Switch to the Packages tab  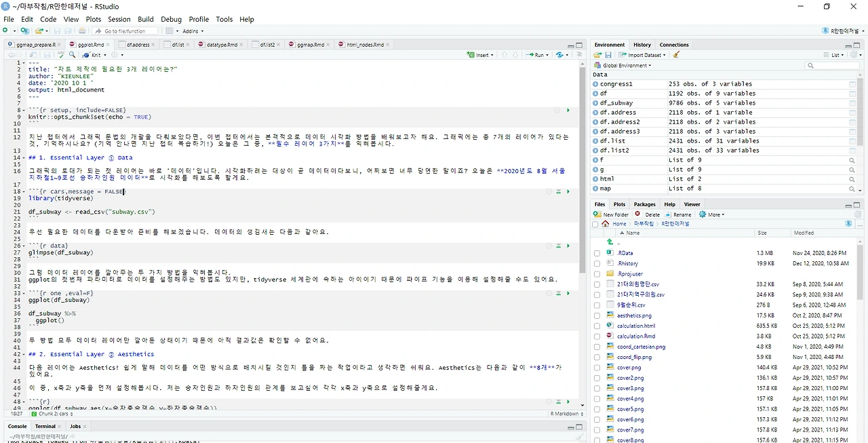(645, 204)
